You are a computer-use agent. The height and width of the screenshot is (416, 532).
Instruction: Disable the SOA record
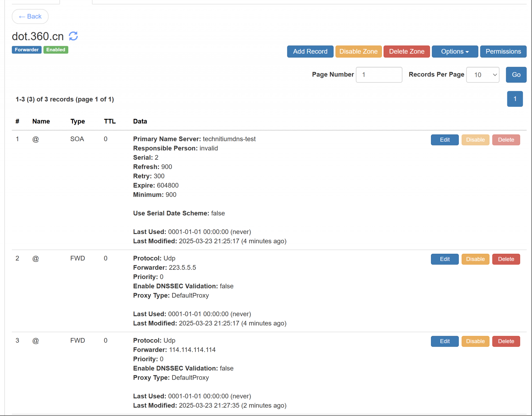475,140
